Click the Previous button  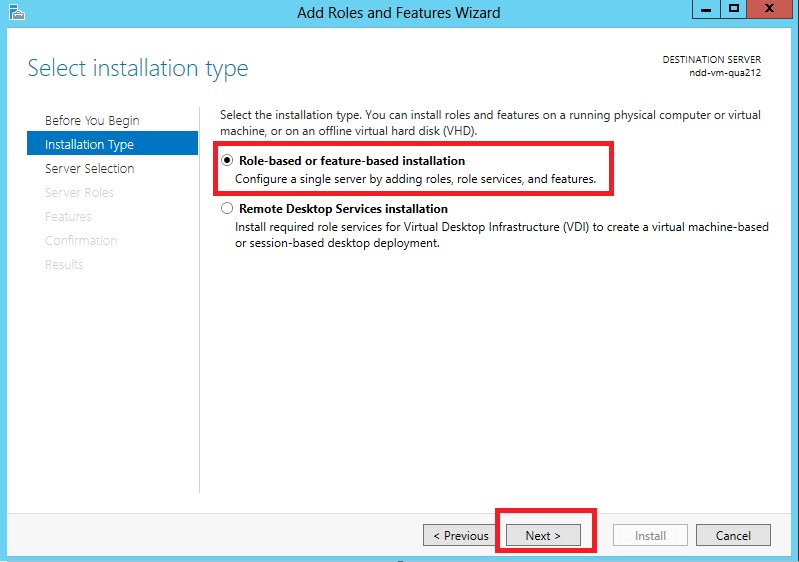coord(460,536)
